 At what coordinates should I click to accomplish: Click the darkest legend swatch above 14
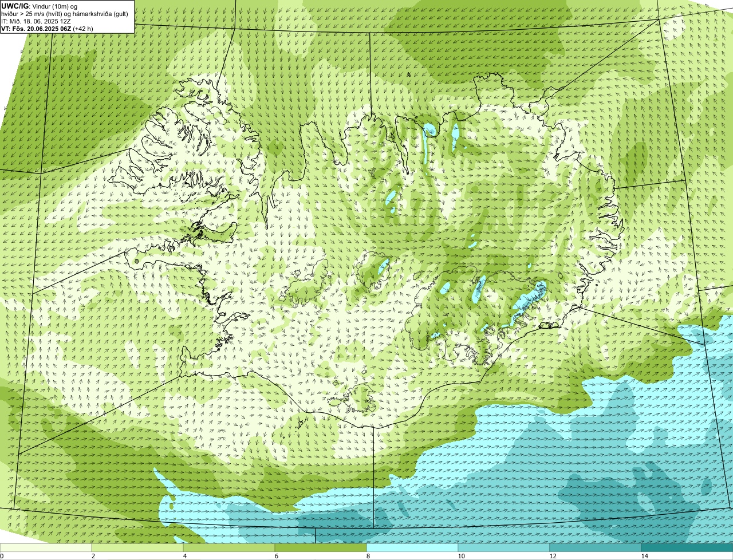point(687,548)
